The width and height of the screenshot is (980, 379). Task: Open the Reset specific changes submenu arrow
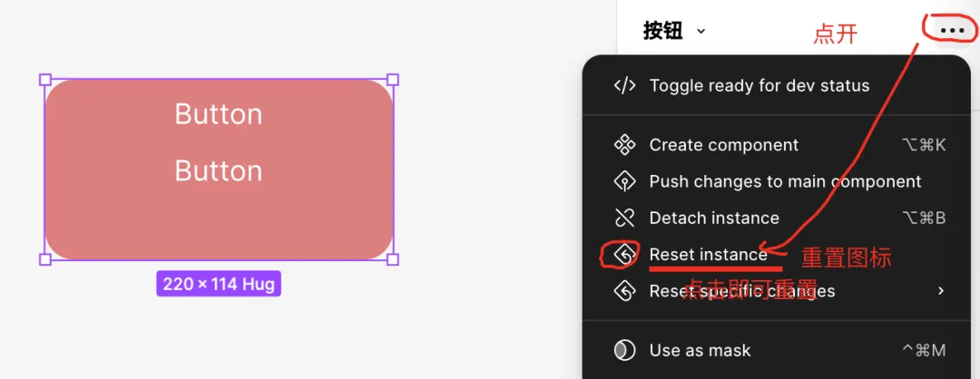[941, 291]
